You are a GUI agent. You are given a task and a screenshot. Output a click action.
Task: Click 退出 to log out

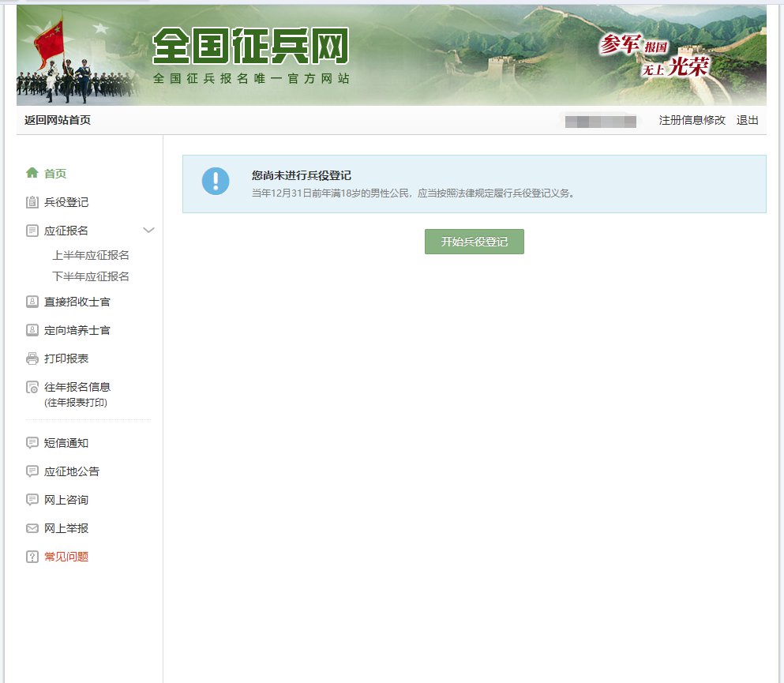(x=747, y=120)
